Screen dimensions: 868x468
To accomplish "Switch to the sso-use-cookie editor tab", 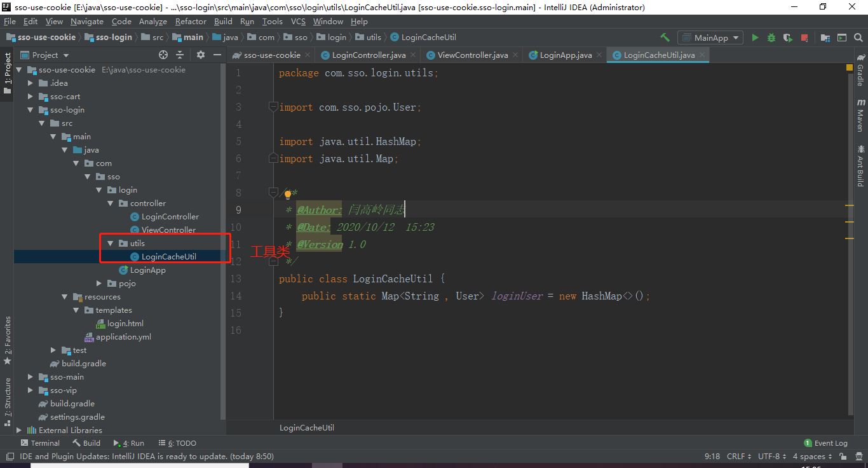I will coord(272,55).
